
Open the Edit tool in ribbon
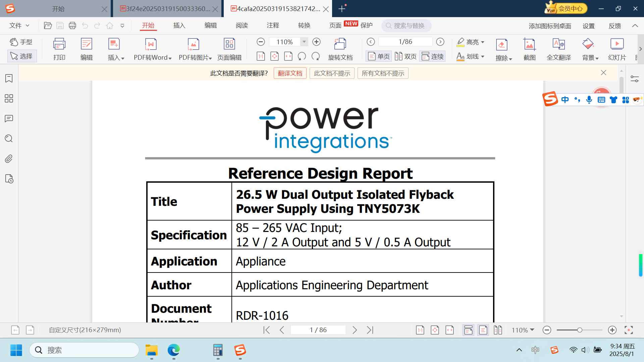click(x=86, y=49)
